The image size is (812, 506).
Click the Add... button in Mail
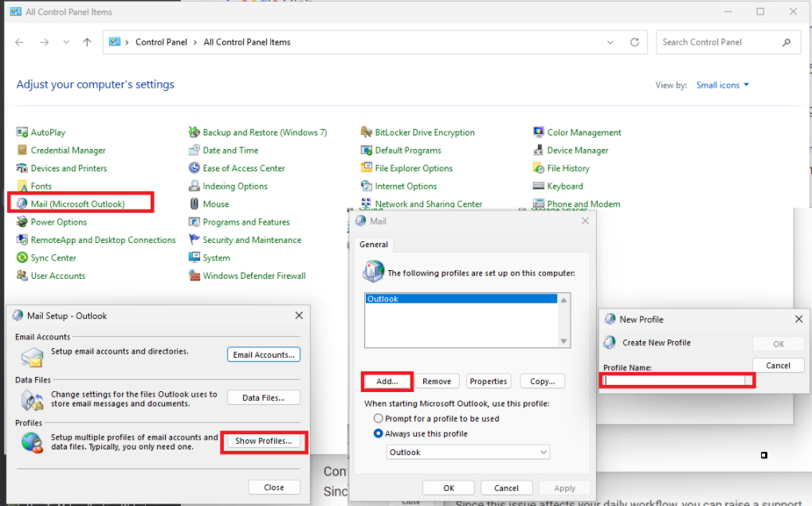click(x=386, y=381)
